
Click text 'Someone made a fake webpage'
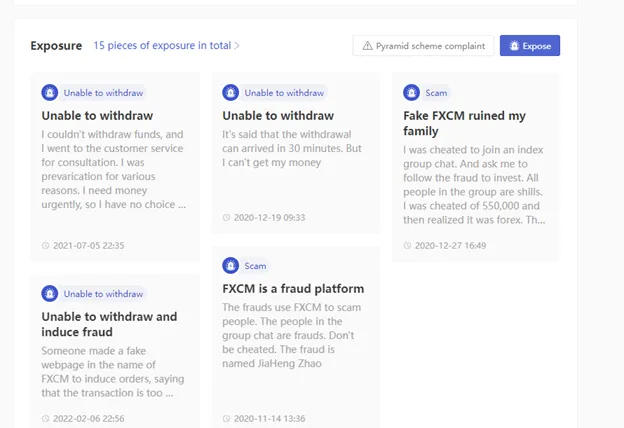point(113,371)
